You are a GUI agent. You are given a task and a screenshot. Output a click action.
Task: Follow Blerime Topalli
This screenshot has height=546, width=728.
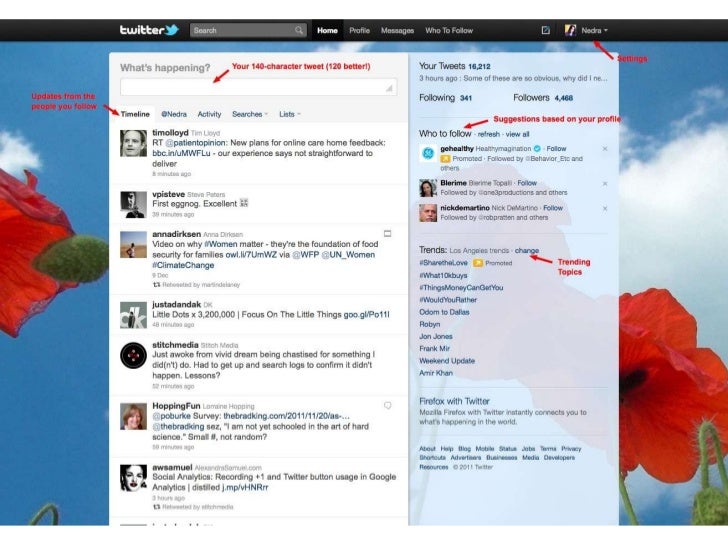click(527, 183)
